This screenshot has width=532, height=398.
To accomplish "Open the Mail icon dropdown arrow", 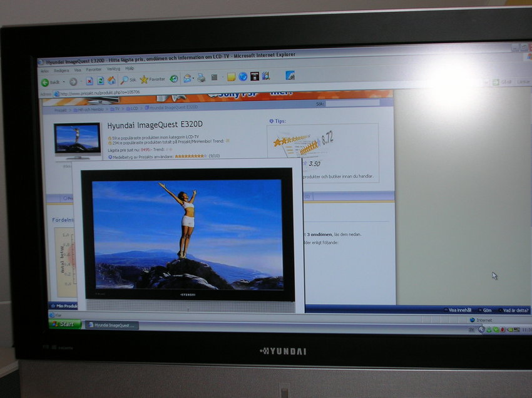I will coord(193,78).
